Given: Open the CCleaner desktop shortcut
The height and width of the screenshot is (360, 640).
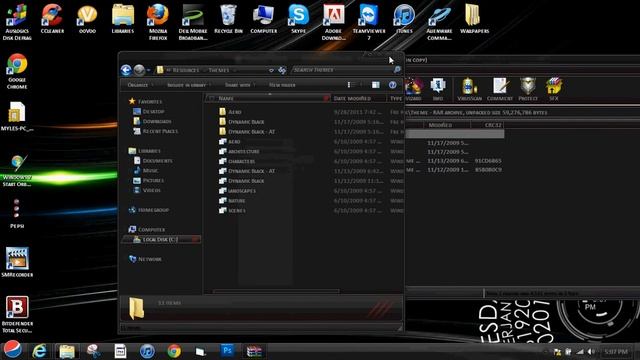Looking at the screenshot, I should tap(52, 19).
